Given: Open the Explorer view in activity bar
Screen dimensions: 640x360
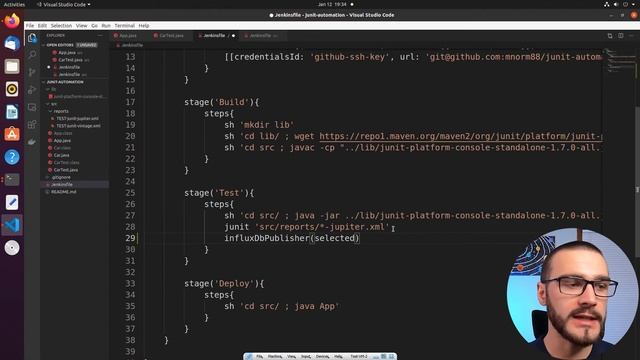Looking at the screenshot, I should [32, 38].
